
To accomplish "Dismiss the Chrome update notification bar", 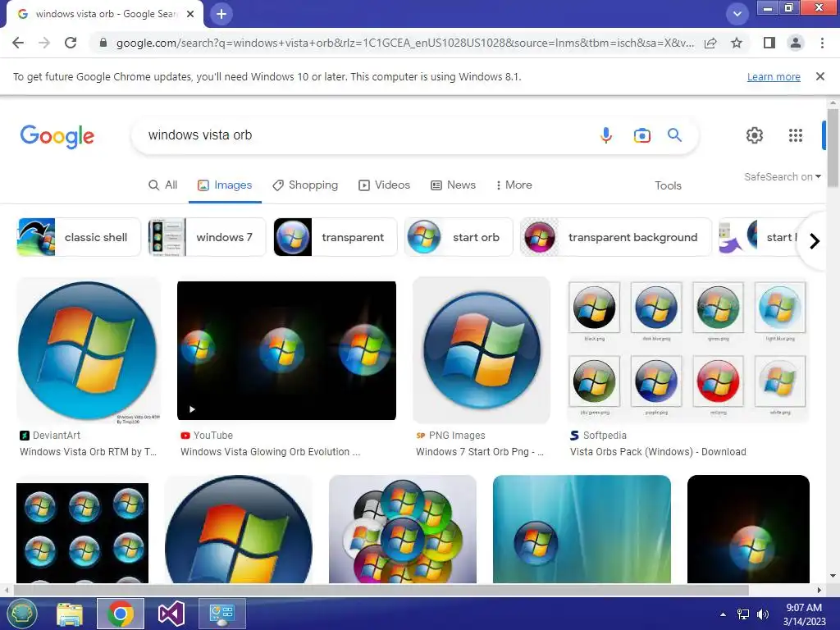I will [819, 76].
